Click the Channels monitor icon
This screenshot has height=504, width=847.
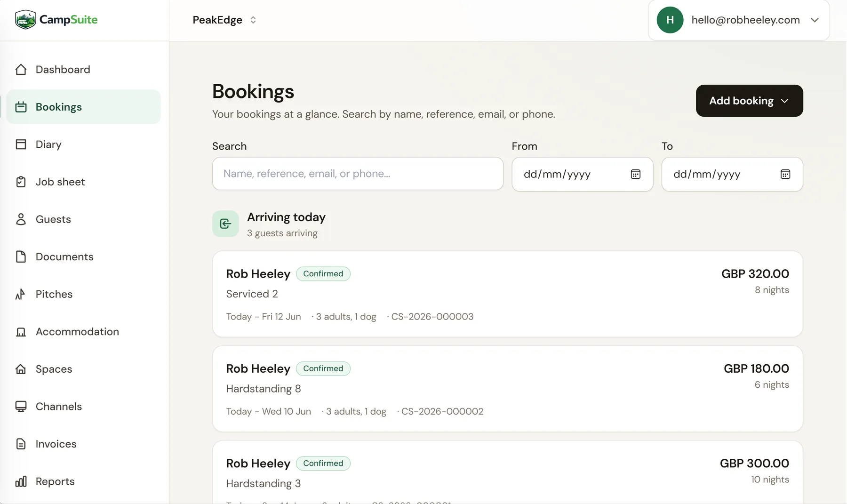click(21, 407)
